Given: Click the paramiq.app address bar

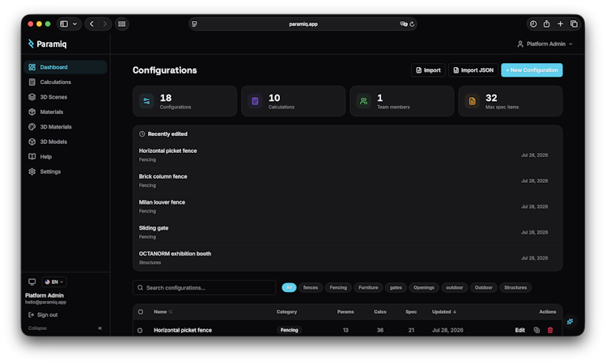Looking at the screenshot, I should [x=303, y=24].
